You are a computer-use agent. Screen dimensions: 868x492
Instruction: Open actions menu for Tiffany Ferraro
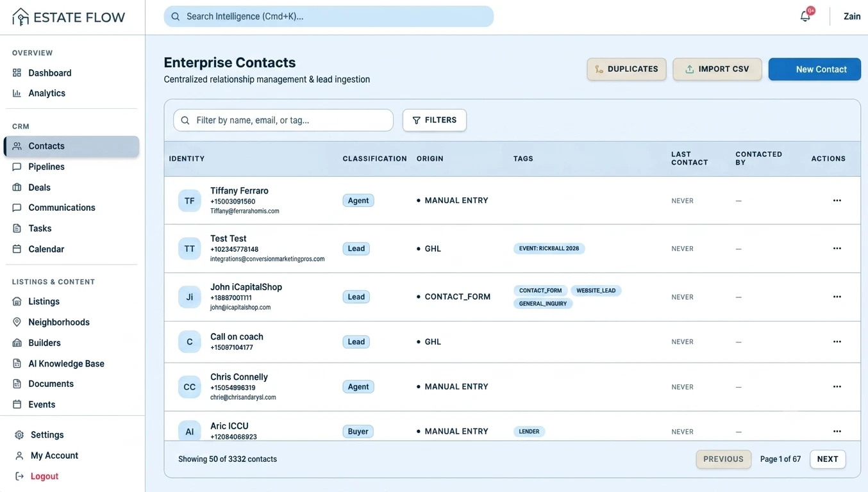tap(837, 201)
